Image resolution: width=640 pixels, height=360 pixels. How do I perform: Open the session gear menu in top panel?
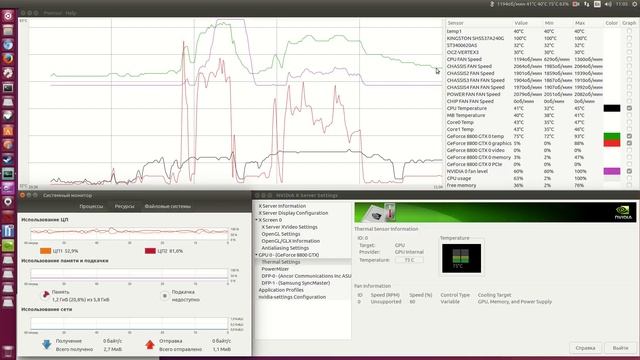[x=635, y=4]
